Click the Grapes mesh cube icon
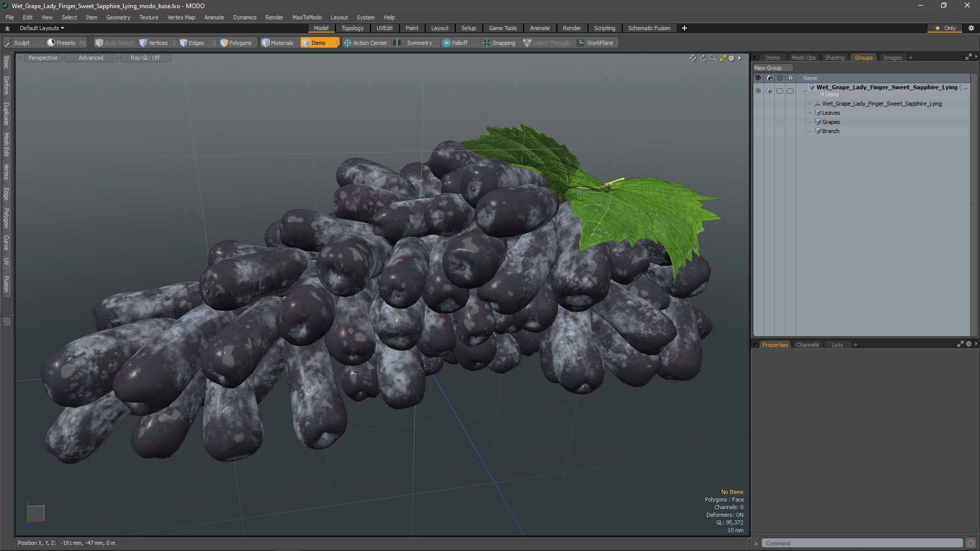The width and height of the screenshot is (980, 551). (x=818, y=122)
